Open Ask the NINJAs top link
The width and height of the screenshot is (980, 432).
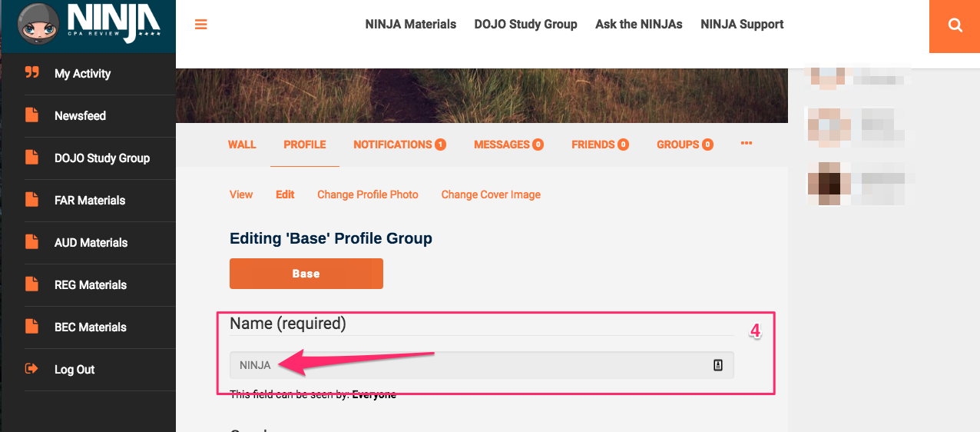coord(639,25)
